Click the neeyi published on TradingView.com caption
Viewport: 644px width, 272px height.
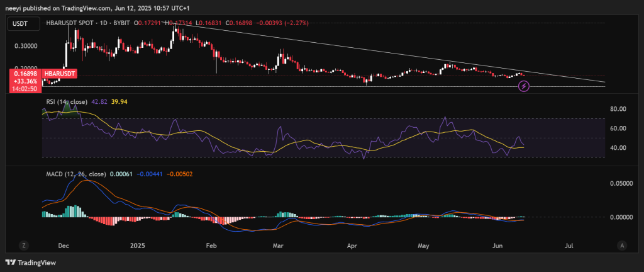[97, 8]
